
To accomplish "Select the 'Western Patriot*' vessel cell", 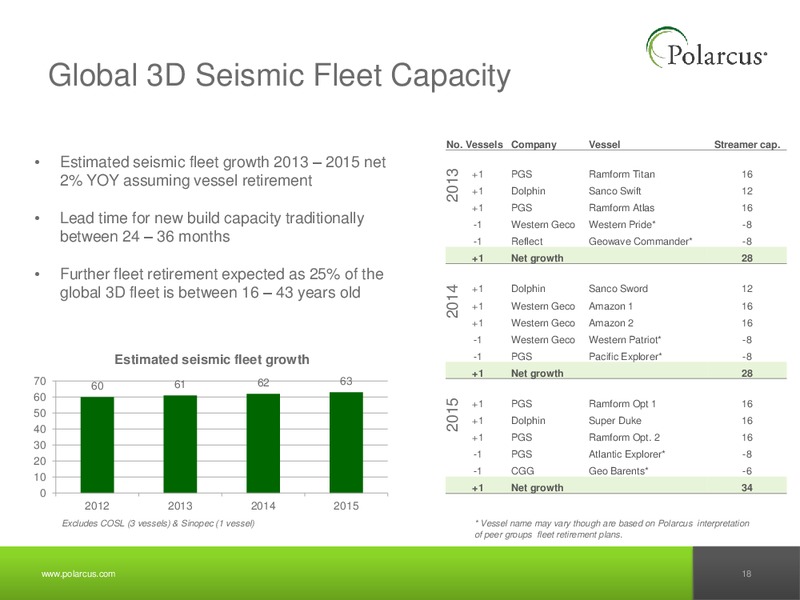I will 624,340.
